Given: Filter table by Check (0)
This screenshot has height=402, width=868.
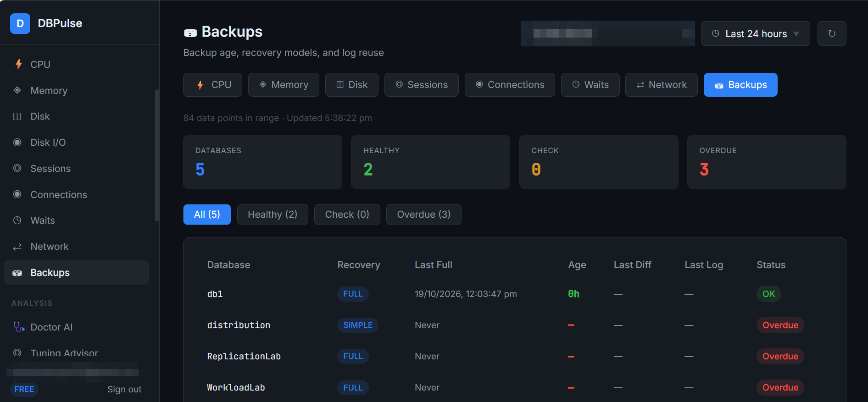Looking at the screenshot, I should pos(347,215).
